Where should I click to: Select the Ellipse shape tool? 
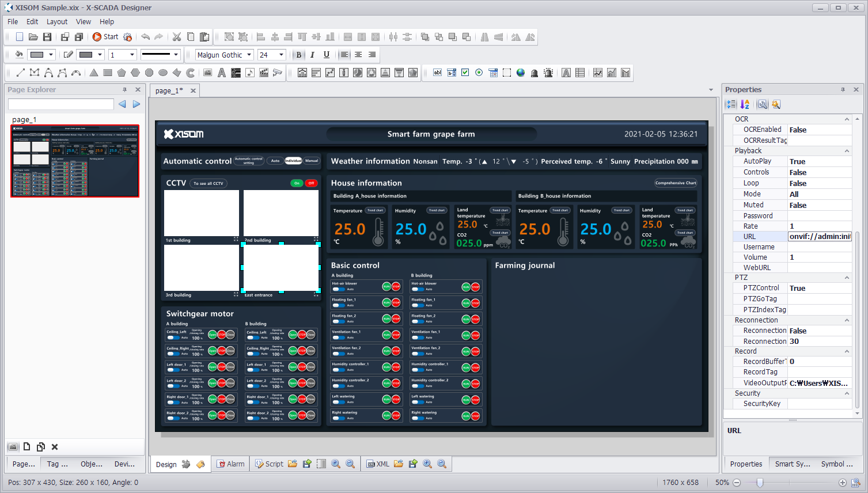tap(163, 73)
